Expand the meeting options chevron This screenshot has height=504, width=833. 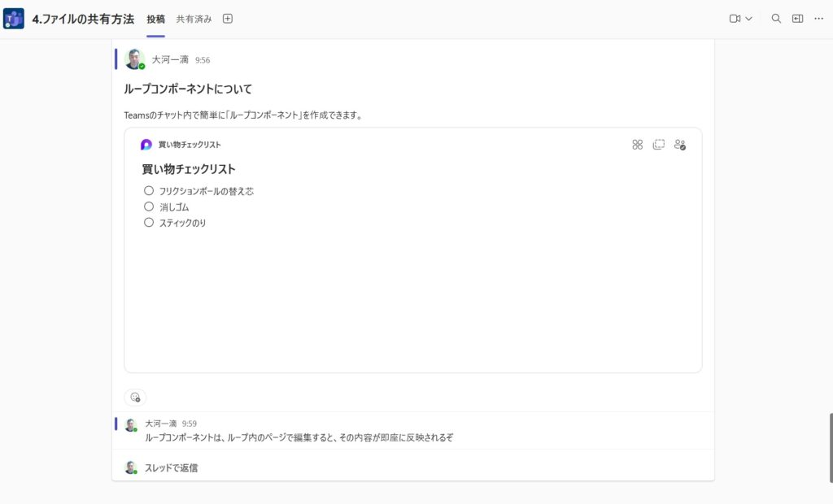click(x=750, y=18)
